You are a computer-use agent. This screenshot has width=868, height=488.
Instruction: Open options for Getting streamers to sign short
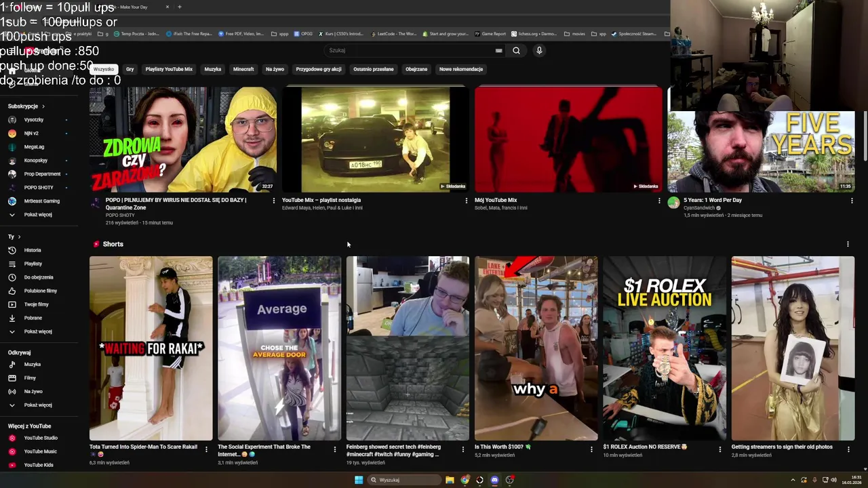[848, 449]
